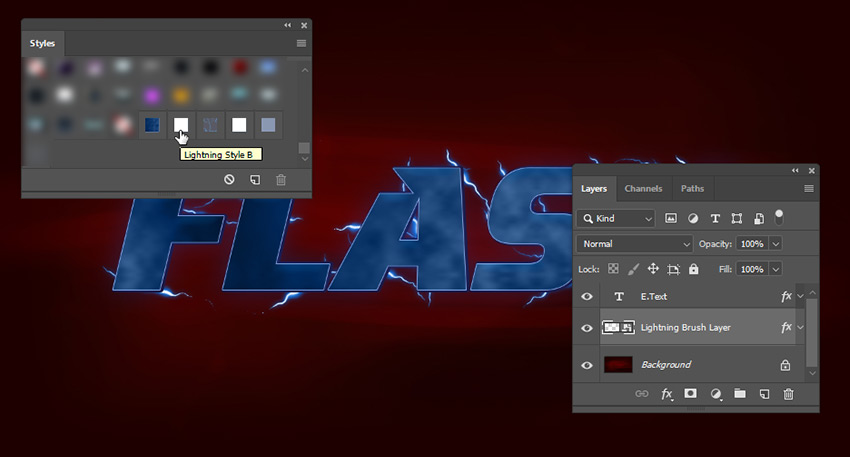Expand the E.Text layer effects list
850x457 pixels.
801,297
